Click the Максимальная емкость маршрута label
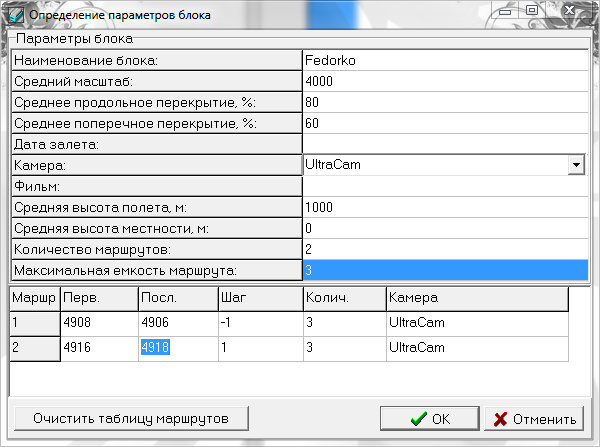 click(x=157, y=271)
